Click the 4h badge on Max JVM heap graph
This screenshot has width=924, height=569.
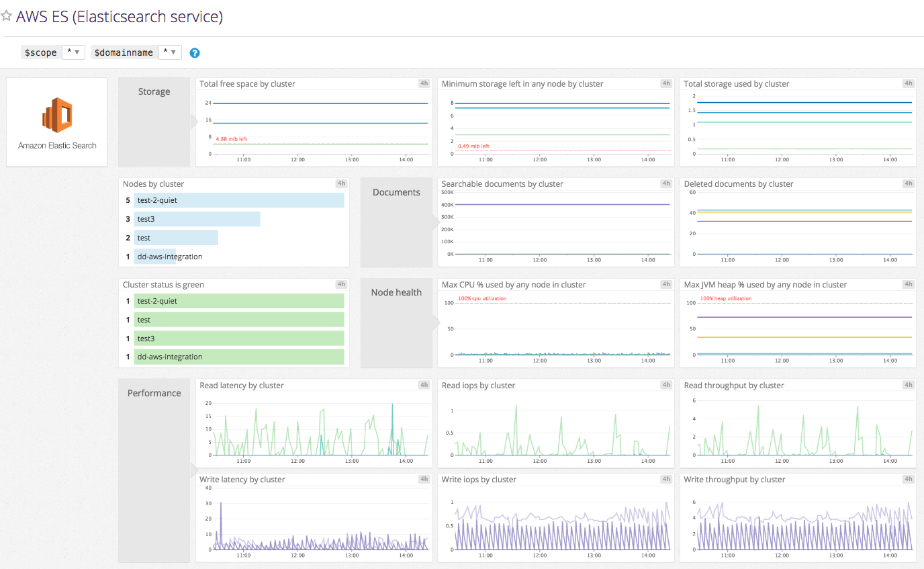click(907, 283)
